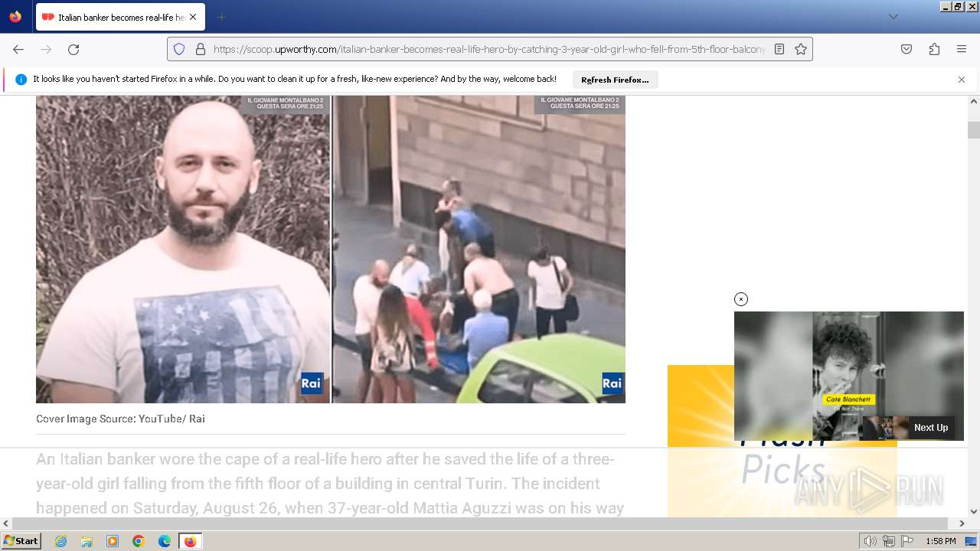The height and width of the screenshot is (551, 980).
Task: Dismiss the Firefox refresh notification
Action: click(x=962, y=80)
